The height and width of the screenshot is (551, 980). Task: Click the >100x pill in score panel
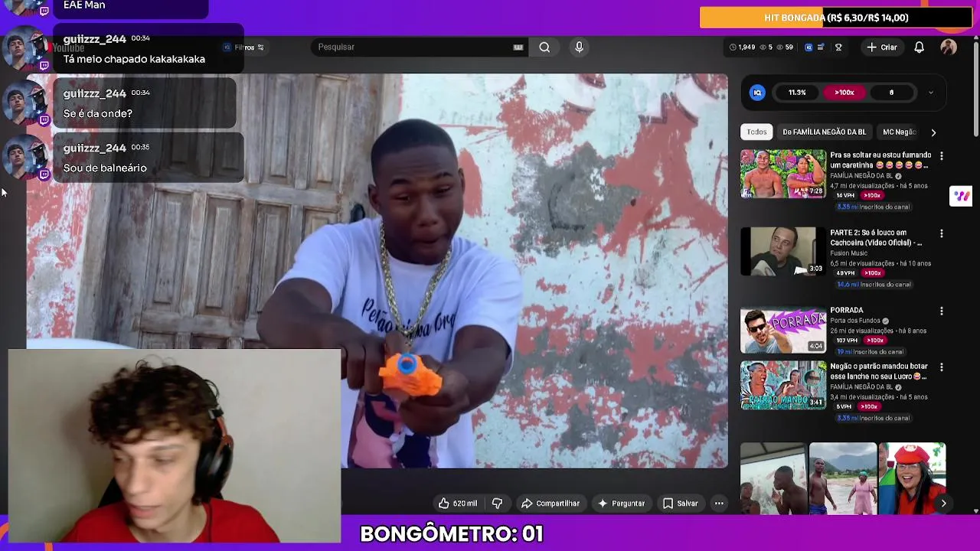[x=844, y=93]
